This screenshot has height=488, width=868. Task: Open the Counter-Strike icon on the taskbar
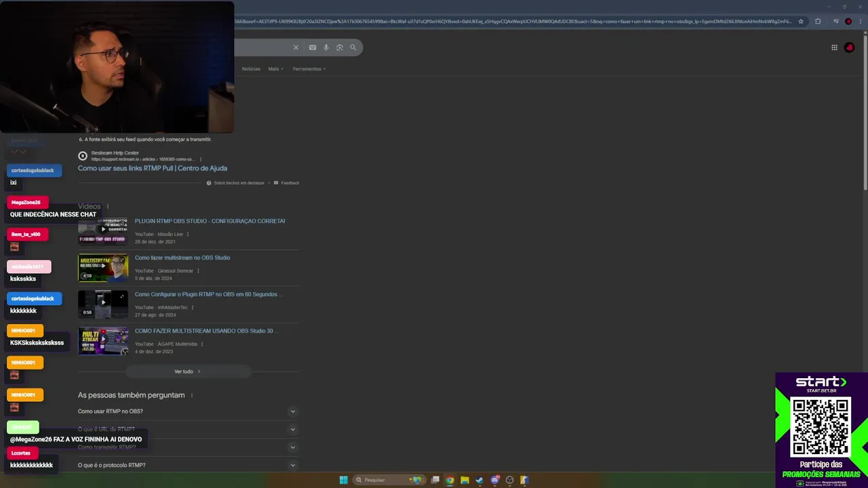click(524, 480)
